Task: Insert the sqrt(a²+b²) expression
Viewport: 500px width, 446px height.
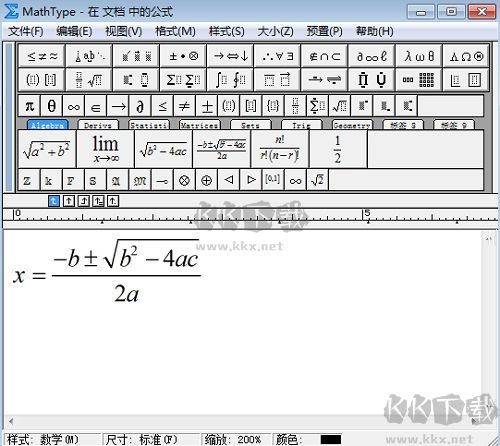Action: [47, 149]
